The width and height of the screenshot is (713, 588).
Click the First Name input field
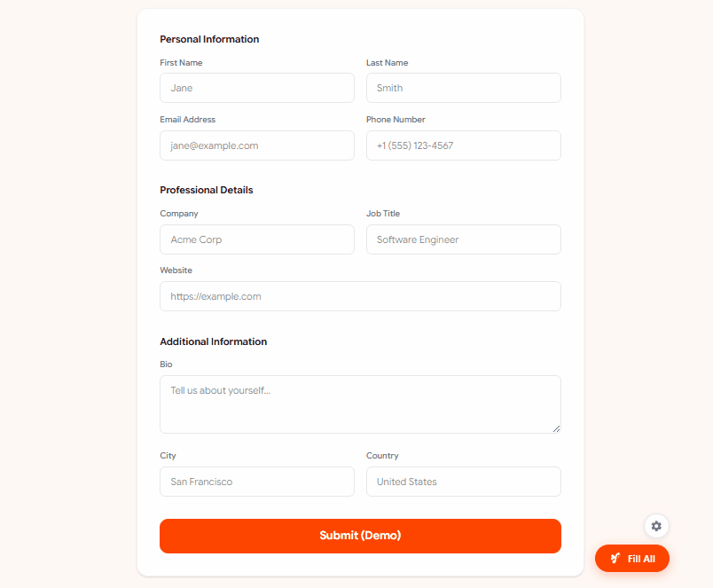(256, 88)
